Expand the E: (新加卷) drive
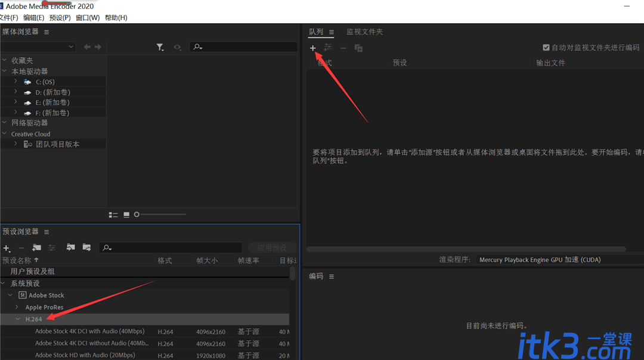644x360 pixels. [x=16, y=102]
